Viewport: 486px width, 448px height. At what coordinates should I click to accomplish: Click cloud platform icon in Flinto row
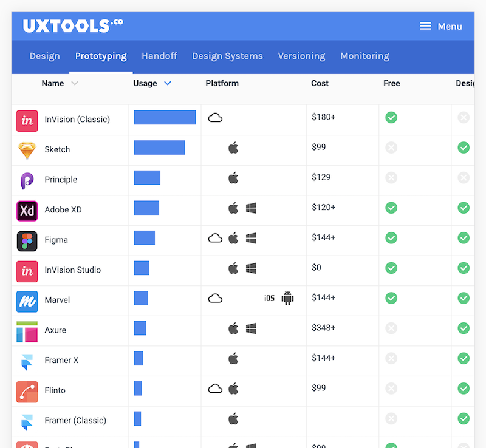215,389
